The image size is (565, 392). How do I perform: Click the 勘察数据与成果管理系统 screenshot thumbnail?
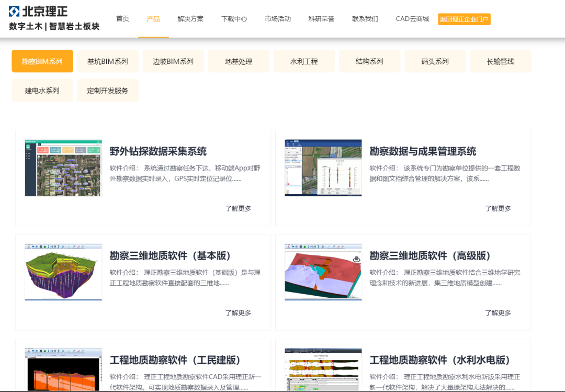point(323,168)
